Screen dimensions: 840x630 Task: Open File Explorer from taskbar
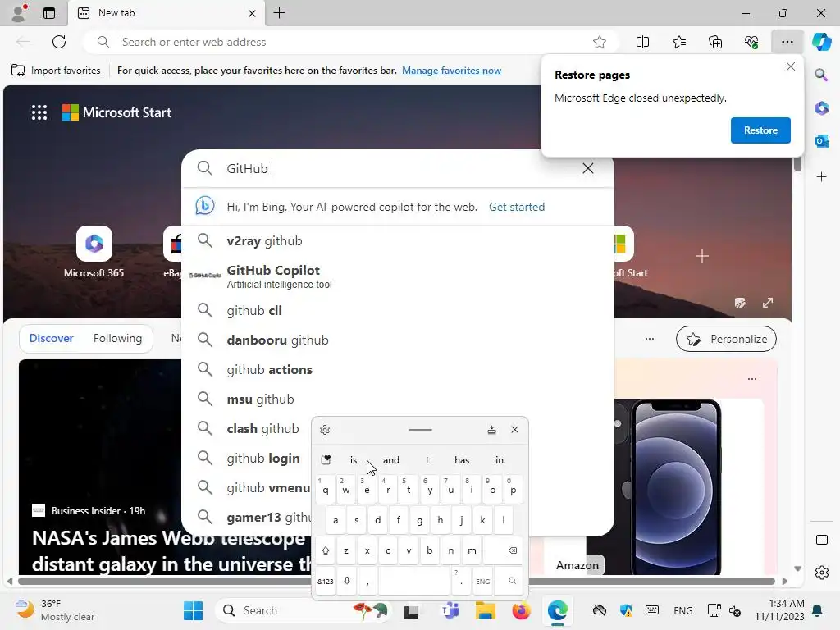tap(485, 610)
